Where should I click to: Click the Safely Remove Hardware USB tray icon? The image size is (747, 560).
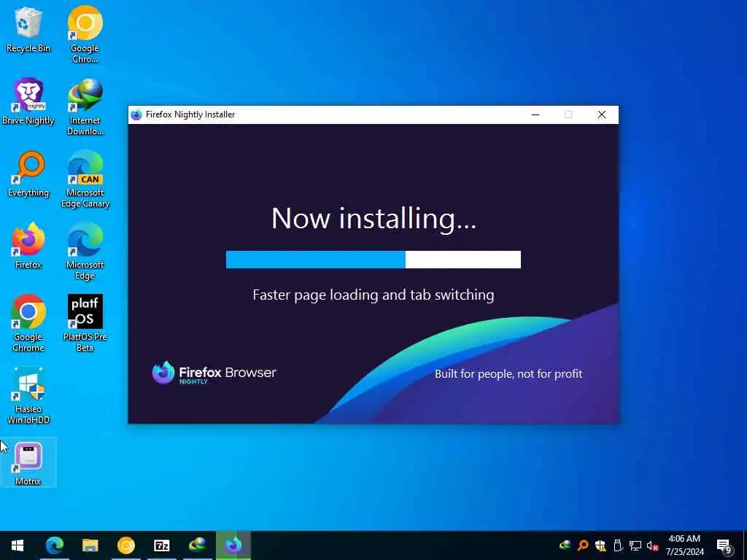pos(618,545)
